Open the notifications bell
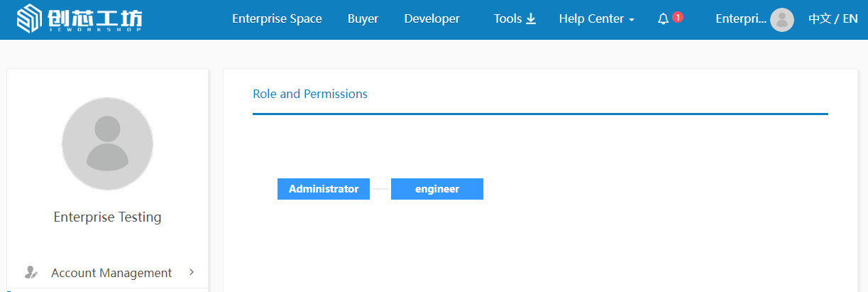This screenshot has height=292, width=868. pyautogui.click(x=663, y=20)
